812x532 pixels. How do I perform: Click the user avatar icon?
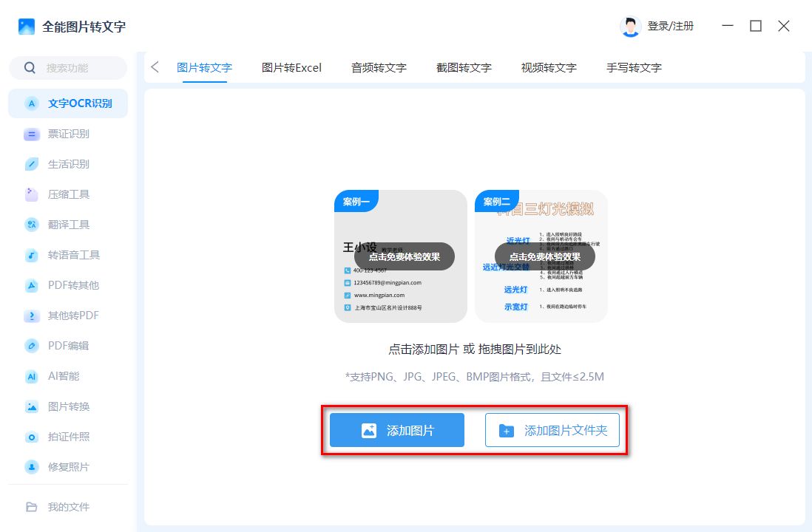[x=630, y=27]
